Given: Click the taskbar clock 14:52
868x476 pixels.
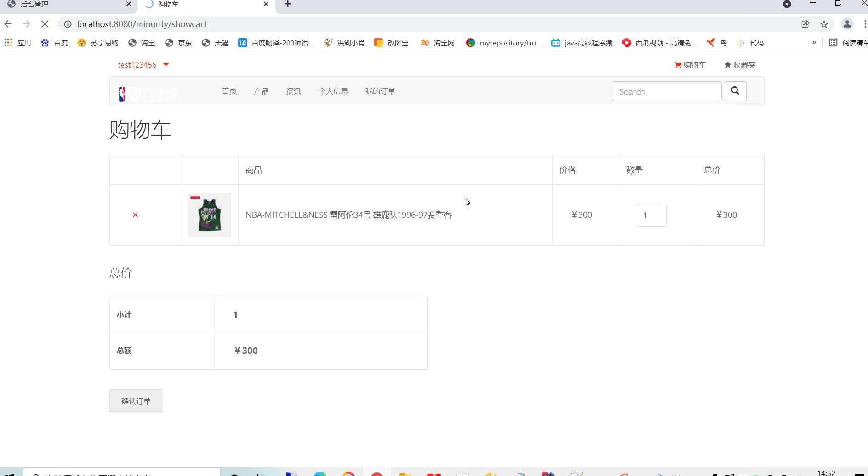Looking at the screenshot, I should [826, 473].
